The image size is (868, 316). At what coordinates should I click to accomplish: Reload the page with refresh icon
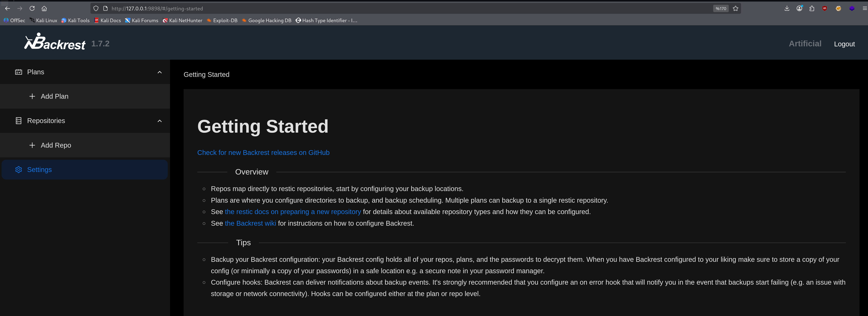[32, 8]
